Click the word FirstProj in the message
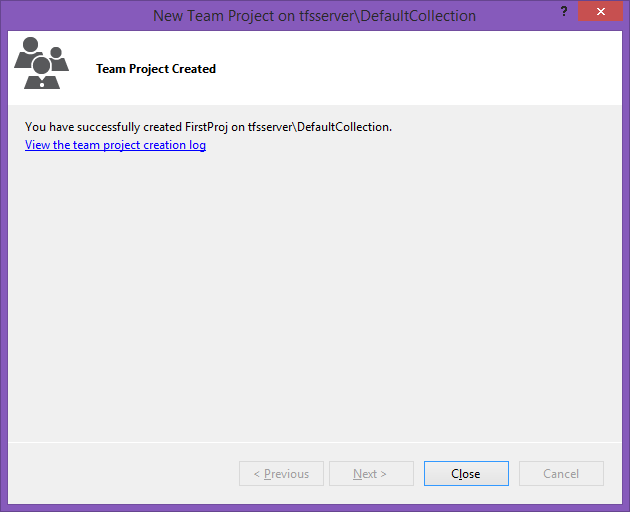Image resolution: width=630 pixels, height=512 pixels. tap(206, 127)
